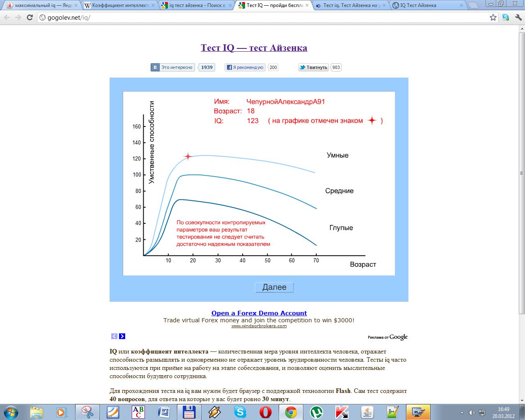
Task: Click the IQ value 123
Action: click(253, 121)
